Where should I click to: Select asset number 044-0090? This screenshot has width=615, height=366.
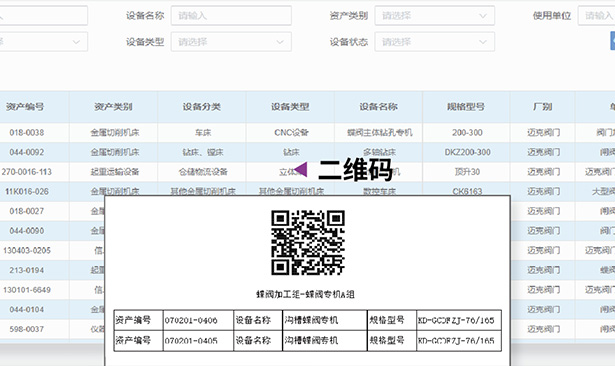(x=27, y=231)
